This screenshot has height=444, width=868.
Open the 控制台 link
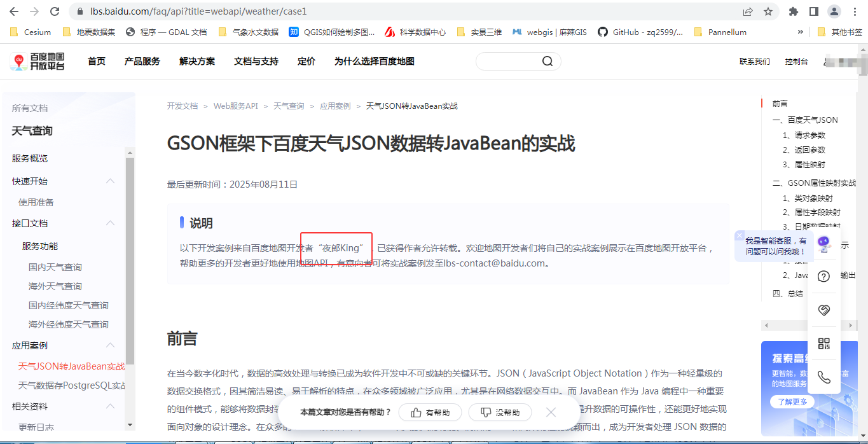click(796, 62)
